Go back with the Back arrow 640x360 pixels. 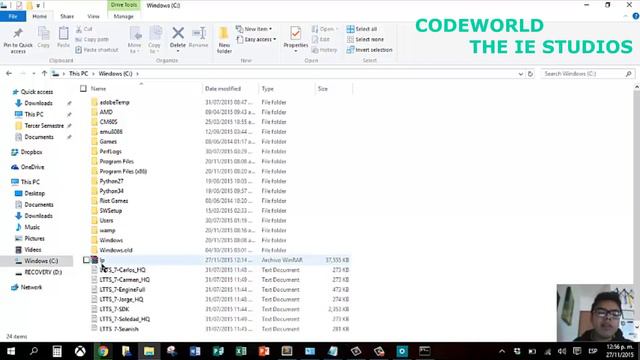(x=9, y=73)
